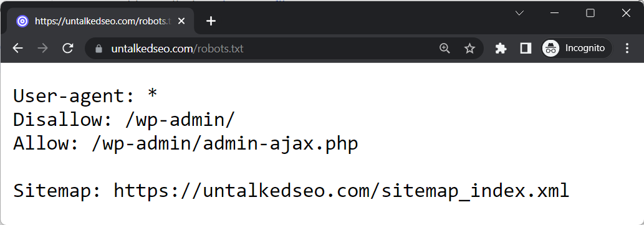The image size is (644, 225).
Task: Bookmark this page with the star icon
Action: pos(469,49)
